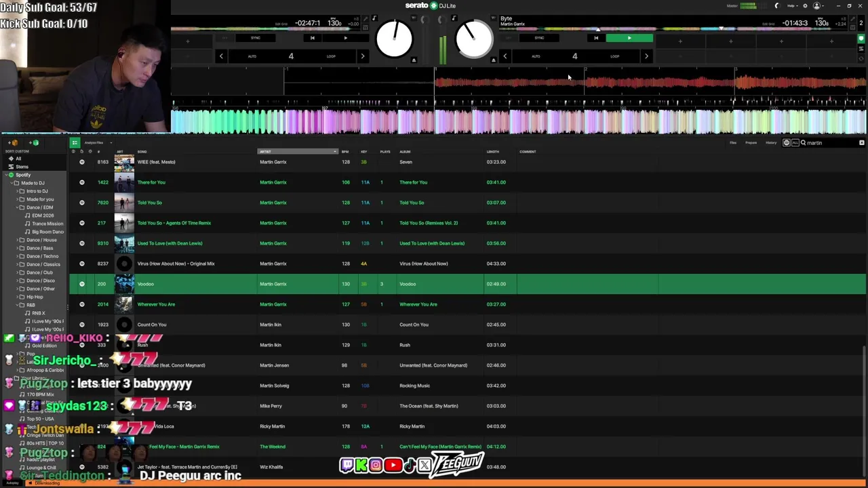This screenshot has height=488, width=868.
Task: Halve the left deck loop size
Action: tap(221, 56)
